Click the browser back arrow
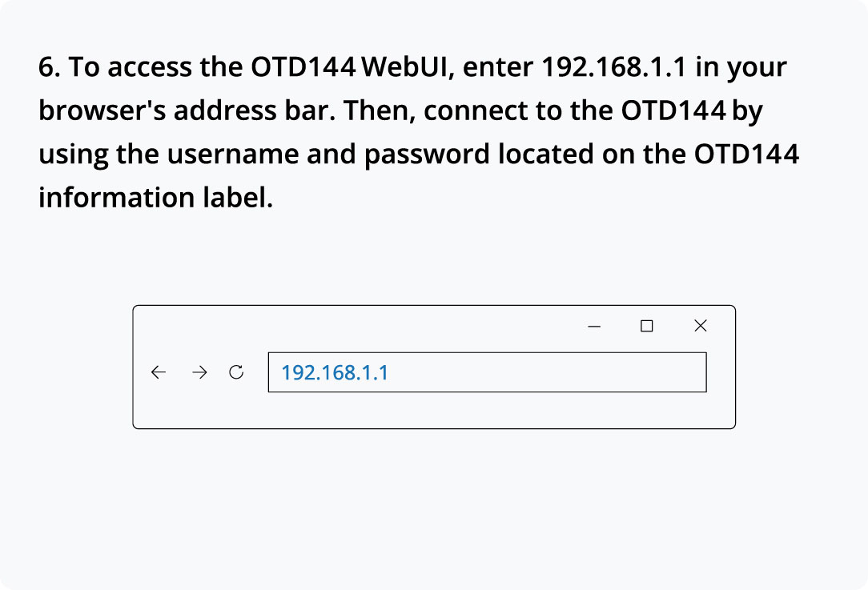868x590 pixels. [x=159, y=372]
